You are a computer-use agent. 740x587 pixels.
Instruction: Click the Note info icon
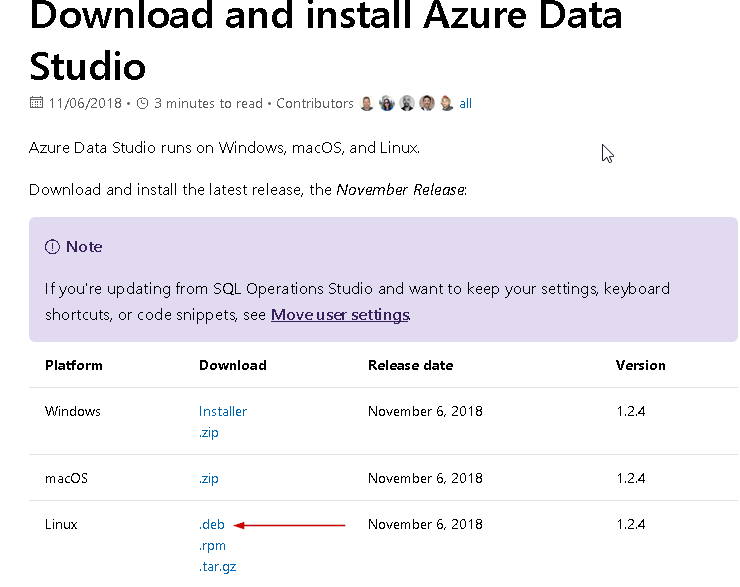click(x=53, y=247)
